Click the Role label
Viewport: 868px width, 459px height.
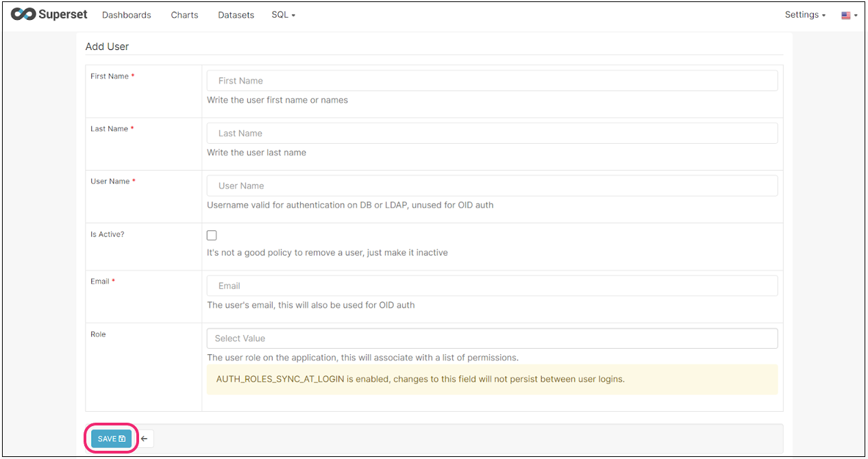coord(98,334)
